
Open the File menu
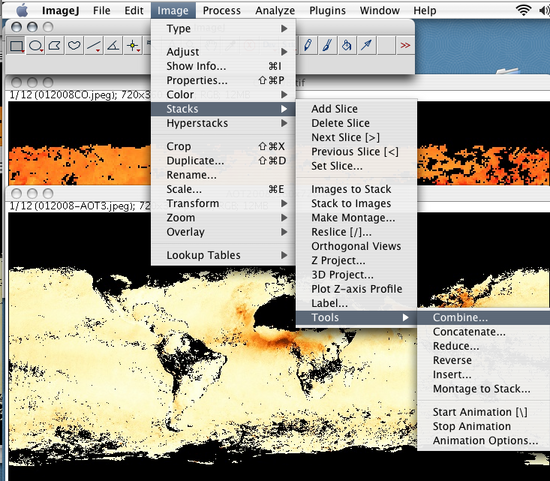[x=102, y=11]
